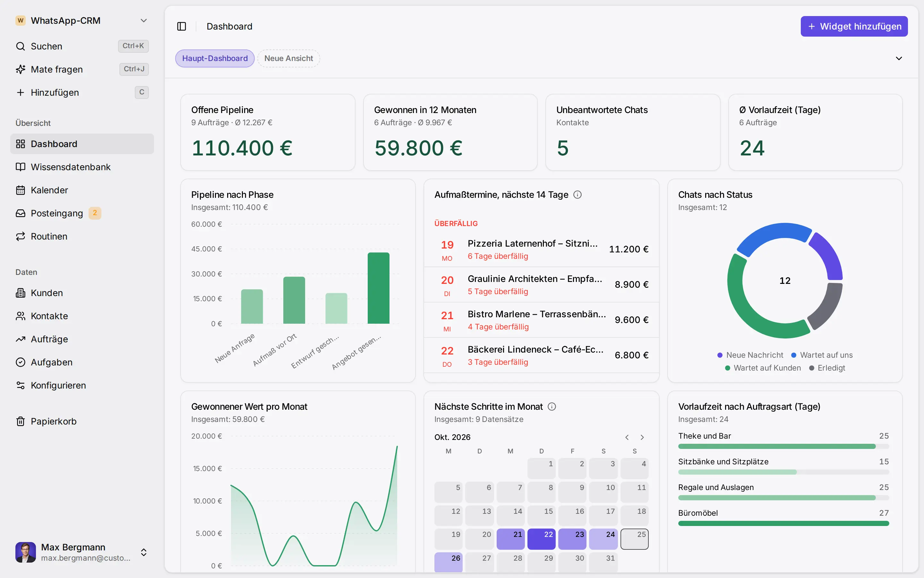This screenshot has width=924, height=578.
Task: Open the Max Bergmann account switcher
Action: coord(143,552)
